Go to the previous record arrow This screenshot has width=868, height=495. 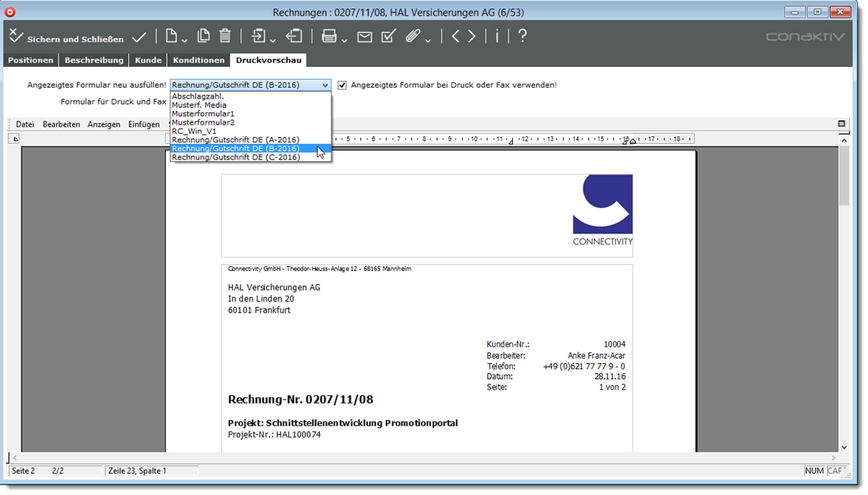(x=456, y=36)
